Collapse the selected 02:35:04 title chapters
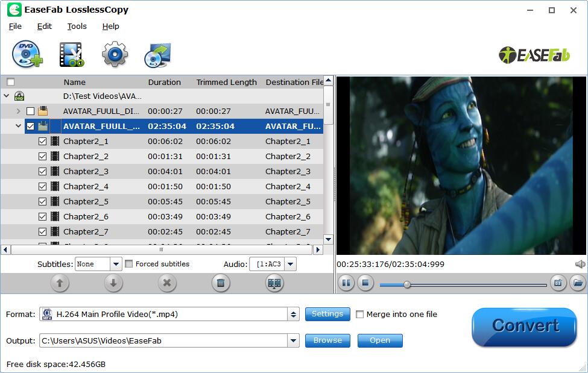This screenshot has width=588, height=373. 18,126
